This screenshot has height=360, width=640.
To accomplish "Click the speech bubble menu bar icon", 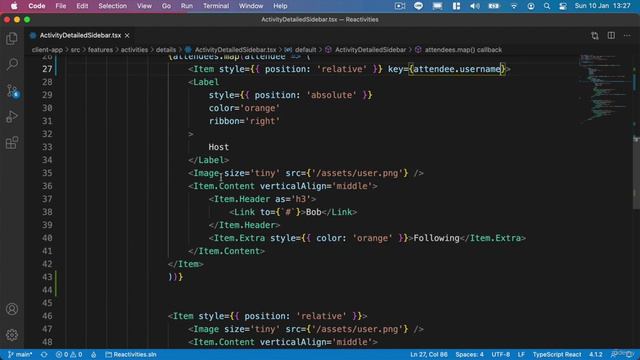I will [x=418, y=6].
